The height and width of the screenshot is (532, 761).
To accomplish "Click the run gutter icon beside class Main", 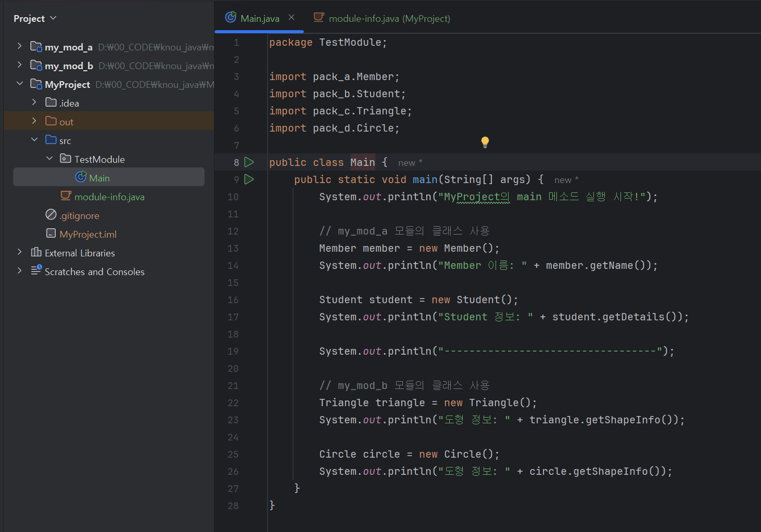I will (249, 162).
